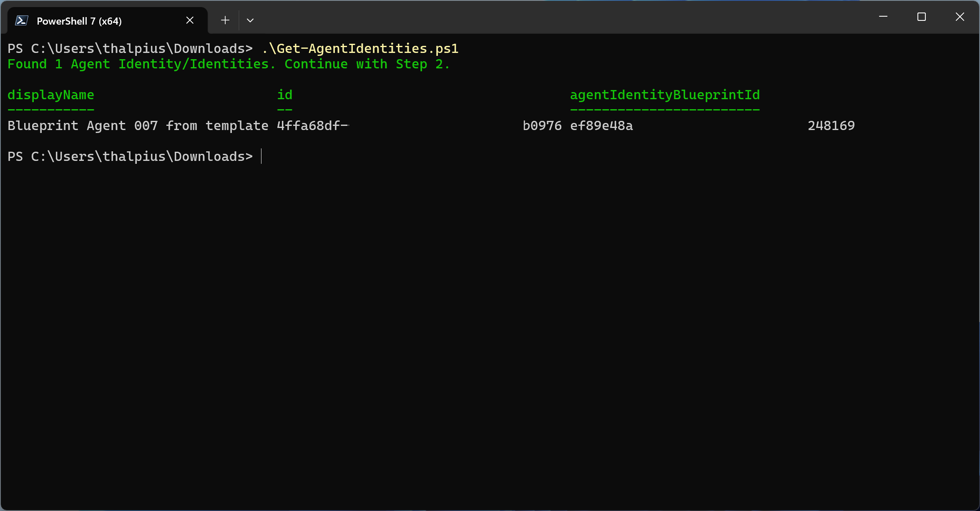The height and width of the screenshot is (511, 980).
Task: Maximize the terminal window
Action: 921,17
